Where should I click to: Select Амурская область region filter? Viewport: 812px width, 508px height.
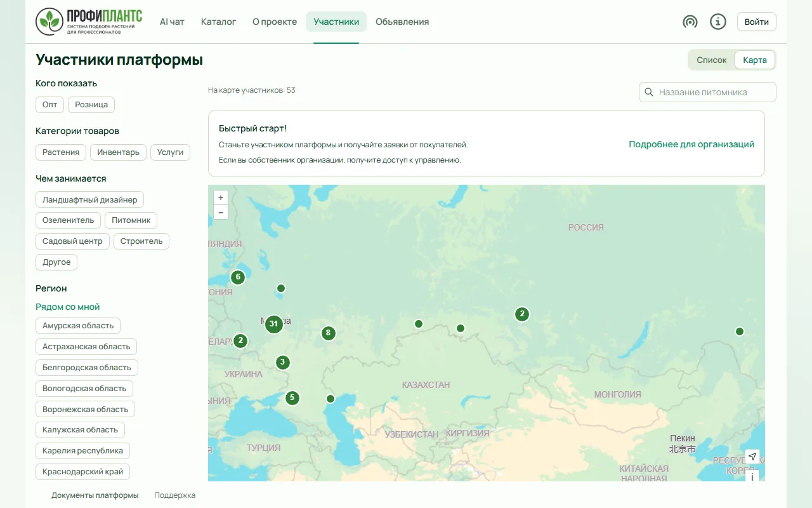coord(78,326)
